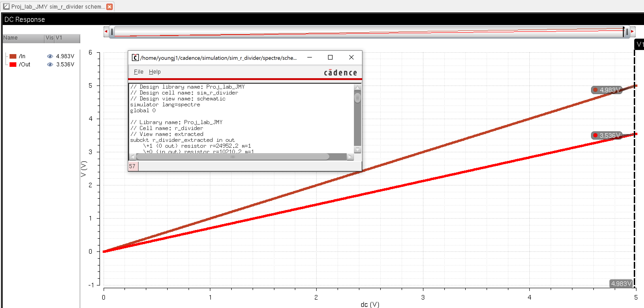This screenshot has width=644, height=308.
Task: Click the Cadence icon in netlist title bar
Action: [x=135, y=58]
